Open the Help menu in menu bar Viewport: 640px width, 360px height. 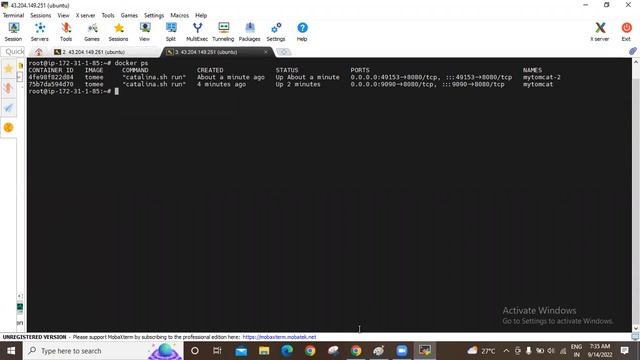click(201, 15)
